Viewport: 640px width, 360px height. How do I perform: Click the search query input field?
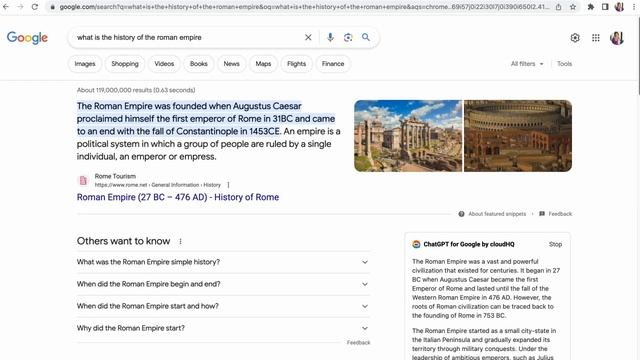click(188, 38)
